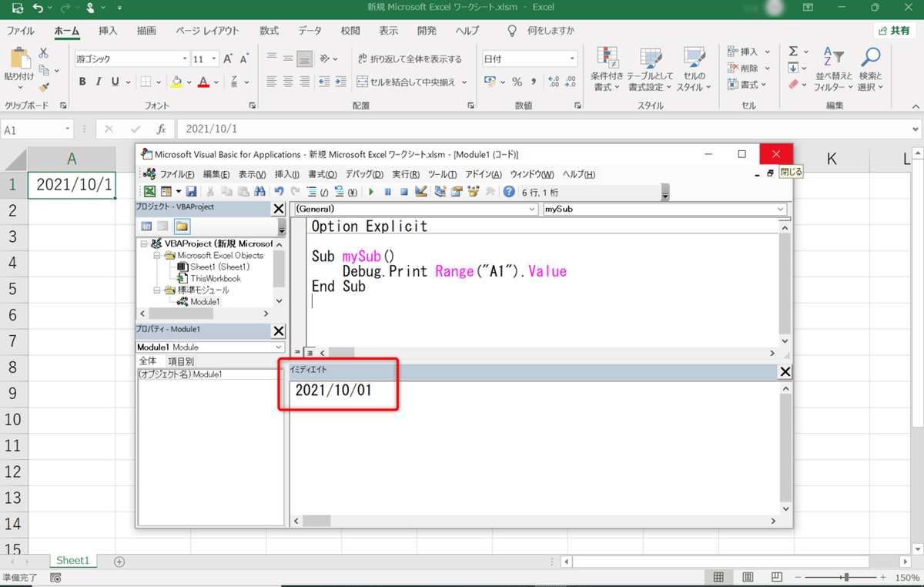924x587 pixels.
Task: Save the project with VBA save icon
Action: click(x=191, y=192)
